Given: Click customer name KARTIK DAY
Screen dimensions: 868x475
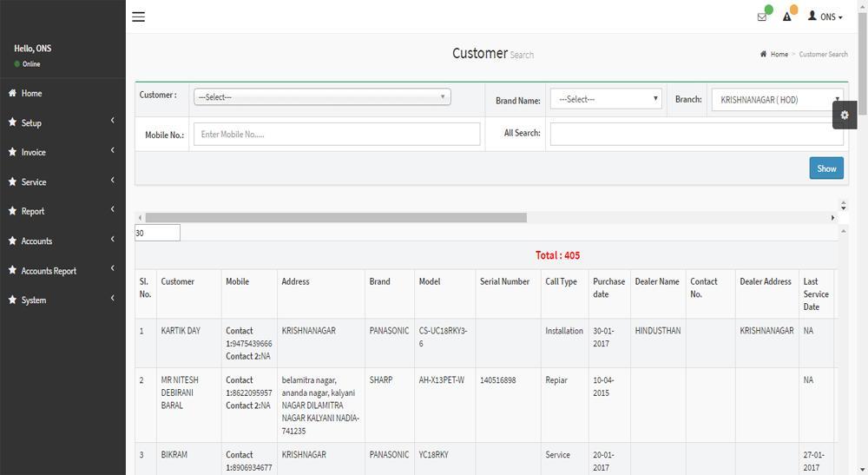Looking at the screenshot, I should coord(181,331).
